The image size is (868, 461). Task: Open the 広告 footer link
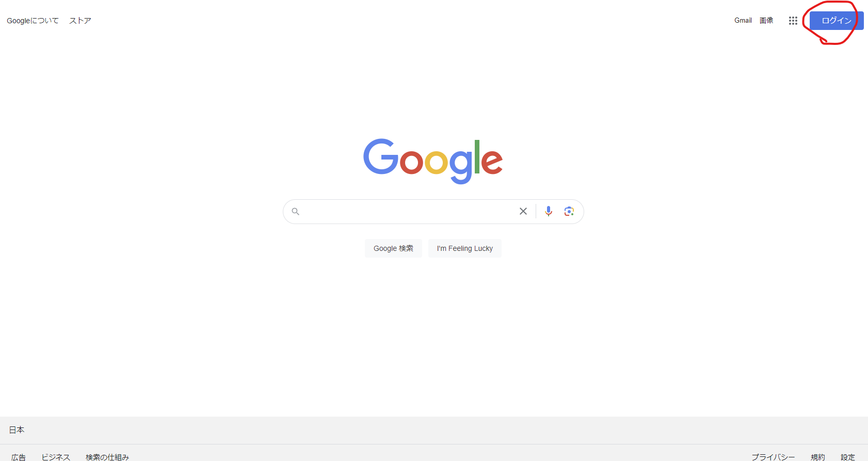19,457
